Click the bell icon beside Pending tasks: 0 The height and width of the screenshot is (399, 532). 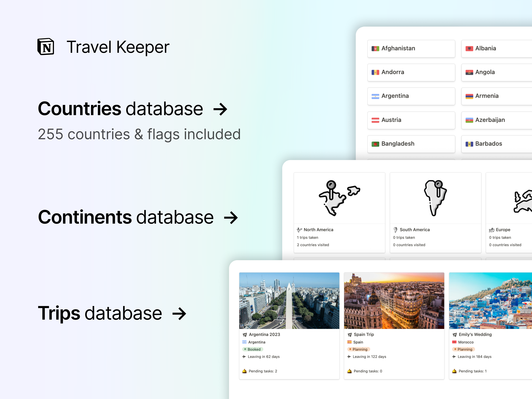(x=349, y=371)
